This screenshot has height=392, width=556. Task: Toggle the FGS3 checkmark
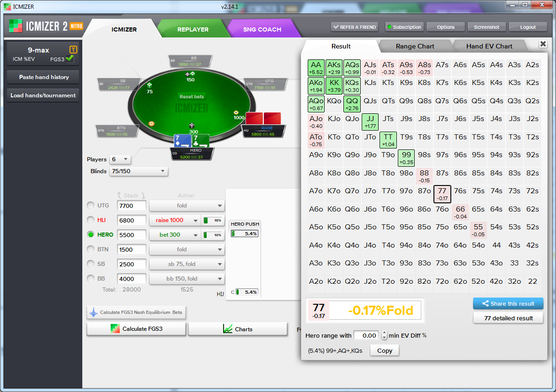coord(70,58)
